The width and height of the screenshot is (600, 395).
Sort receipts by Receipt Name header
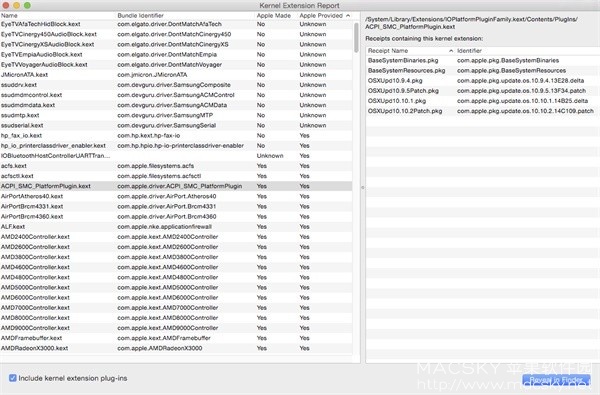click(x=410, y=51)
